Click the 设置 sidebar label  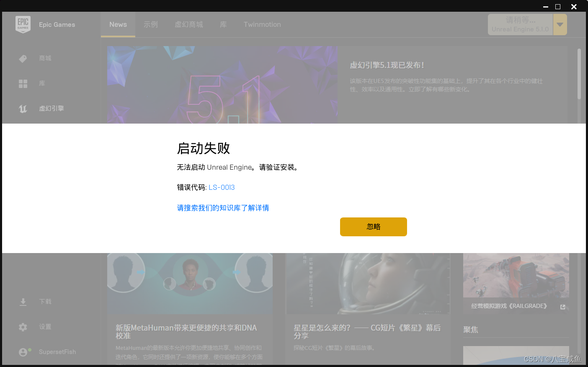pos(45,327)
